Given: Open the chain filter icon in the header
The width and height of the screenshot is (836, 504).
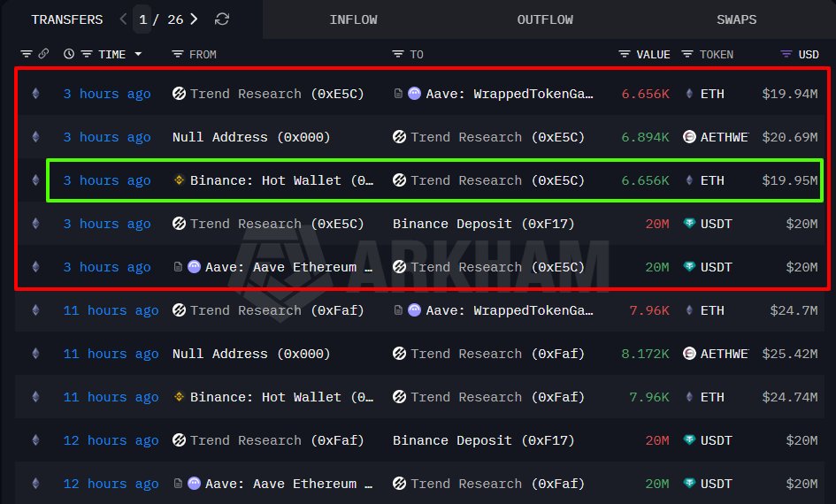Looking at the screenshot, I should coord(27,54).
